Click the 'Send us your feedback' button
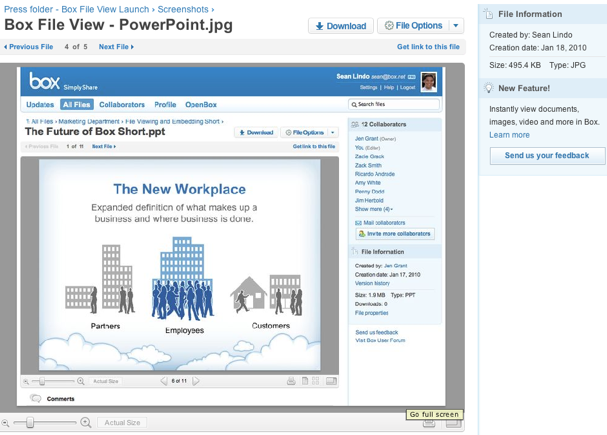 547,156
